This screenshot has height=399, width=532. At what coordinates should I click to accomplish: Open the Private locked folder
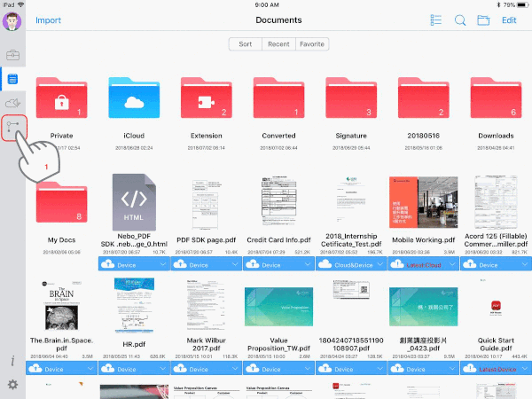[61, 98]
